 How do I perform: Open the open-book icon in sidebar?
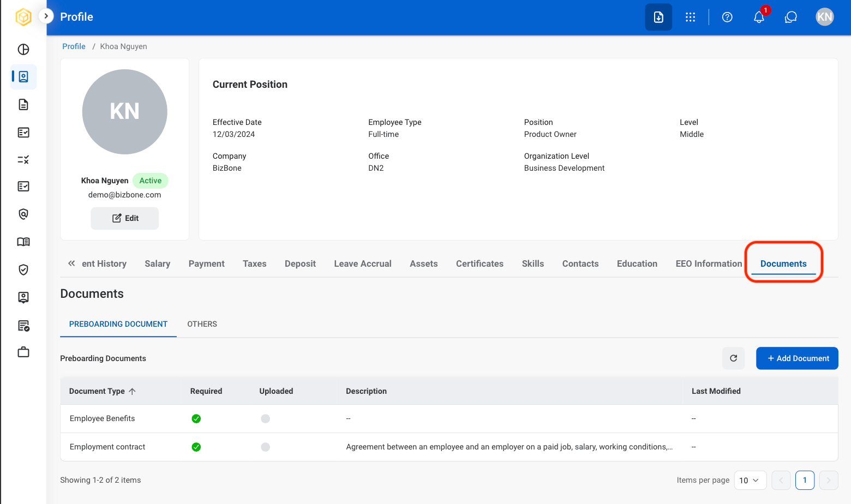click(x=23, y=242)
